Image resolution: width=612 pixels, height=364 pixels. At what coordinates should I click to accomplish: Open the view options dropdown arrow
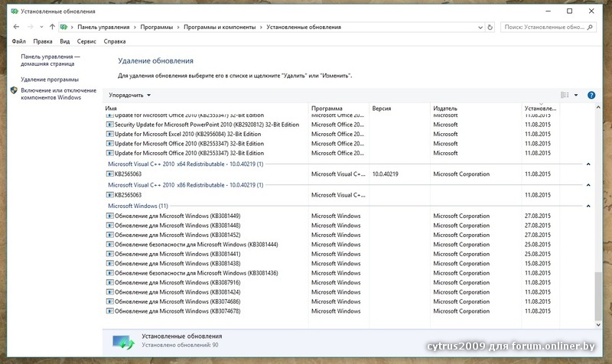[576, 95]
